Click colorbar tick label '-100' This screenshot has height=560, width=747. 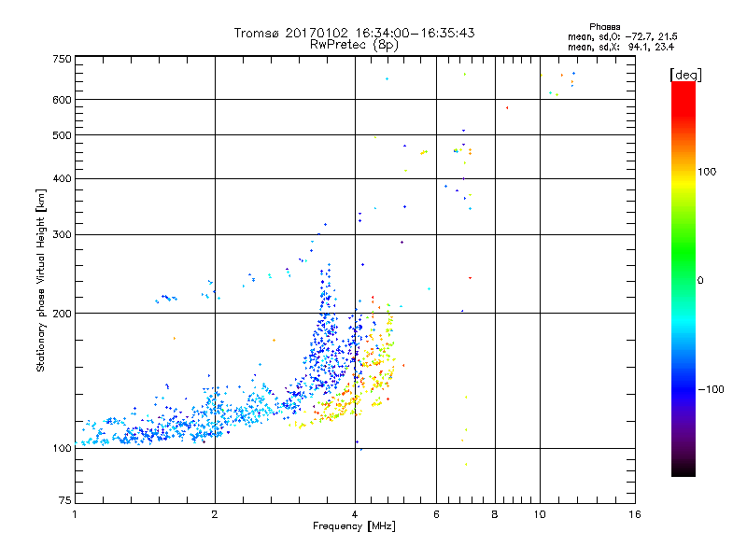(x=711, y=389)
